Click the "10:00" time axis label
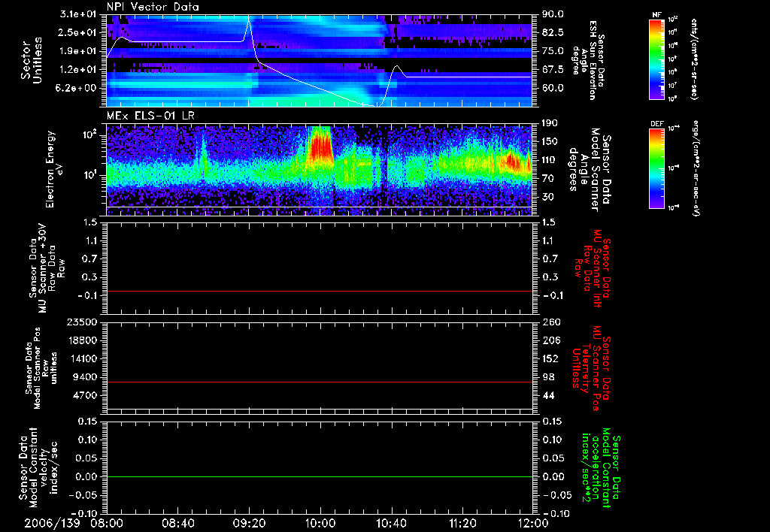This screenshot has width=770, height=532. point(320,523)
